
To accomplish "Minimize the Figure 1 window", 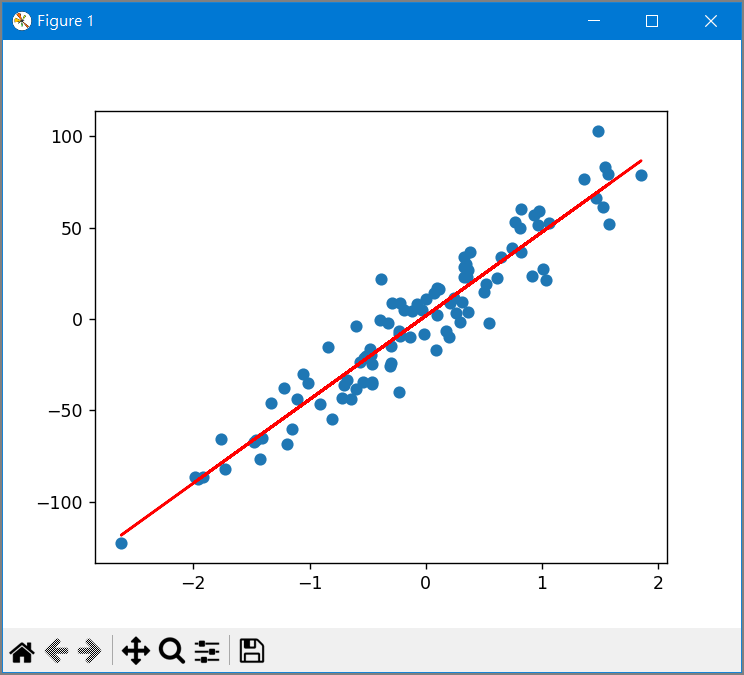I will pyautogui.click(x=594, y=21).
